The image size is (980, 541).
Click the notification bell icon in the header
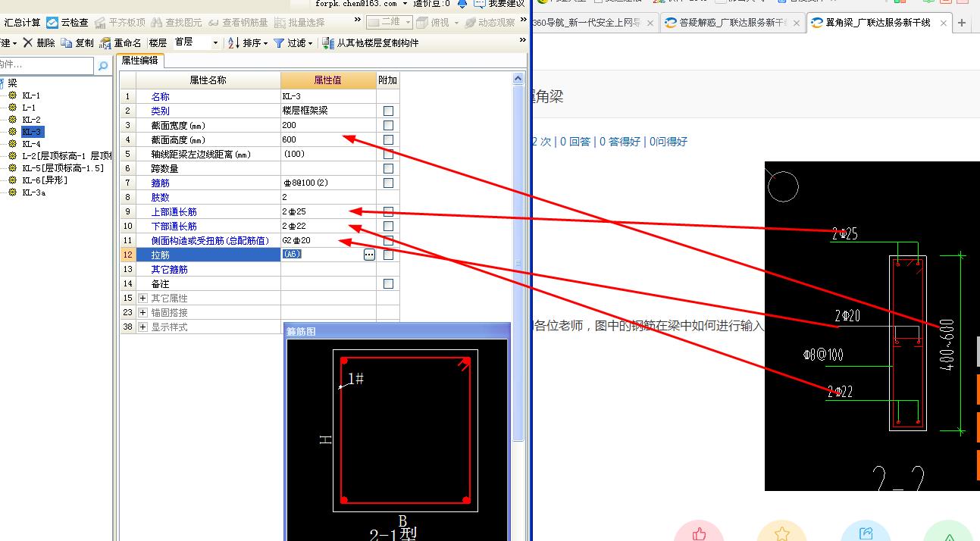[x=462, y=4]
